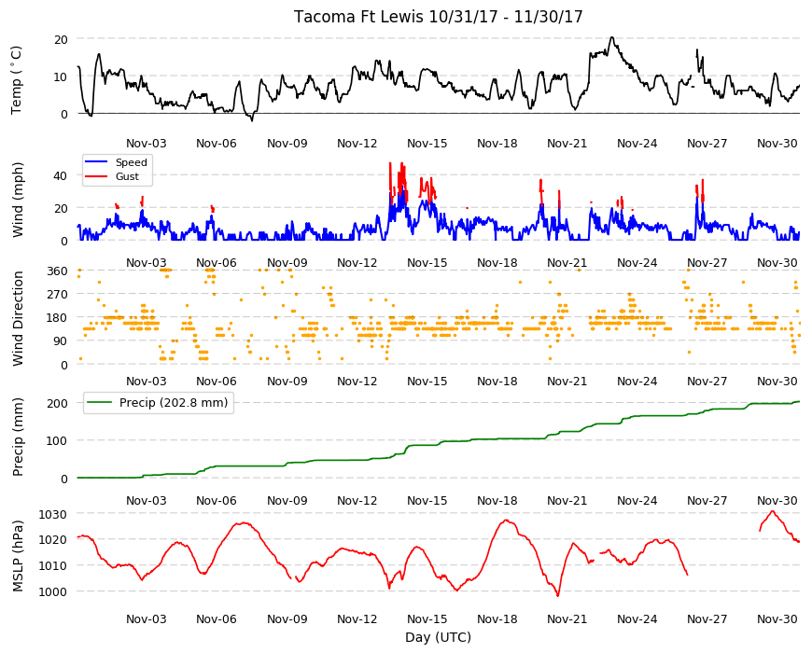Image resolution: width=812 pixels, height=653 pixels.
Task: Click the Wind (mph) axis label
Action: (18, 200)
